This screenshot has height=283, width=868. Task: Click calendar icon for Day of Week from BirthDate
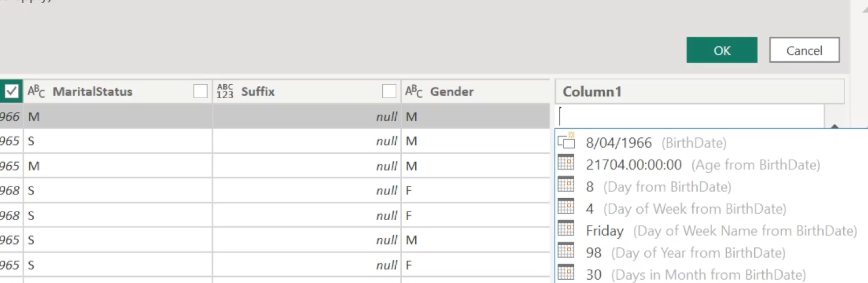[566, 207]
